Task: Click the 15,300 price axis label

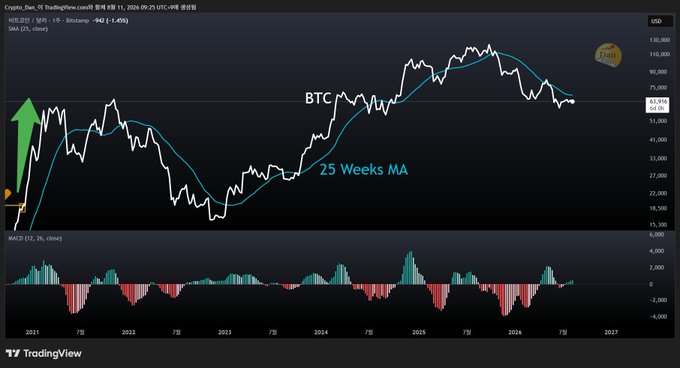Action: point(658,225)
